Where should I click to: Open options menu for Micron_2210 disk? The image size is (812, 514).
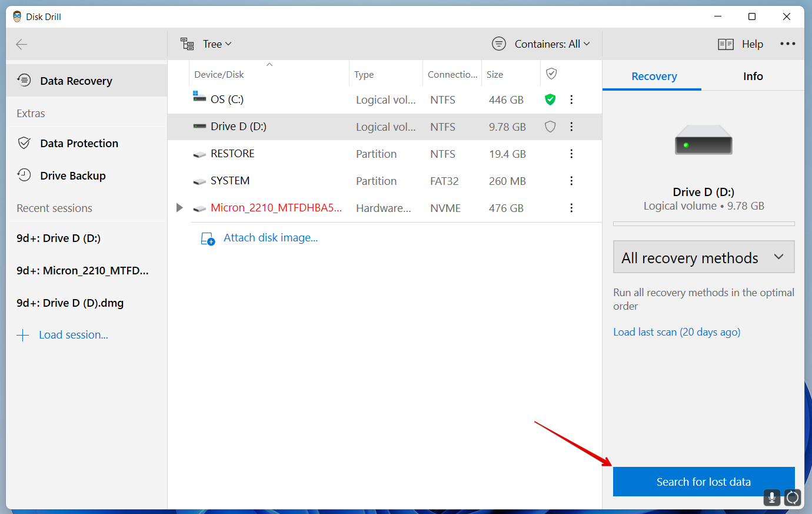click(571, 208)
